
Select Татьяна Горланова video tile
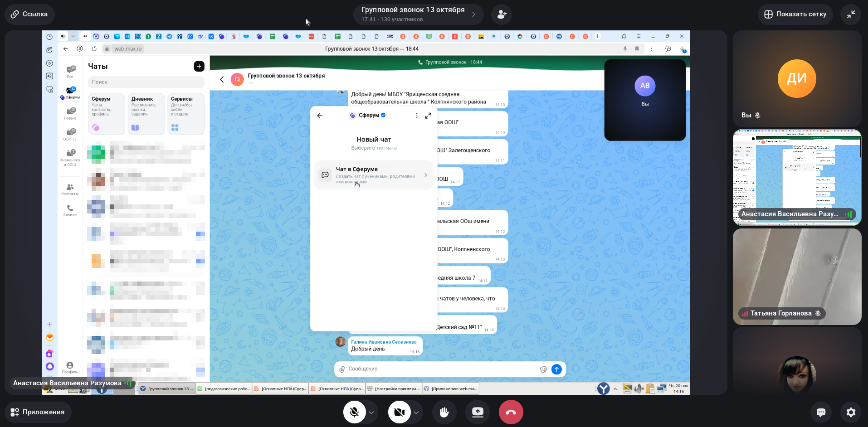797,276
